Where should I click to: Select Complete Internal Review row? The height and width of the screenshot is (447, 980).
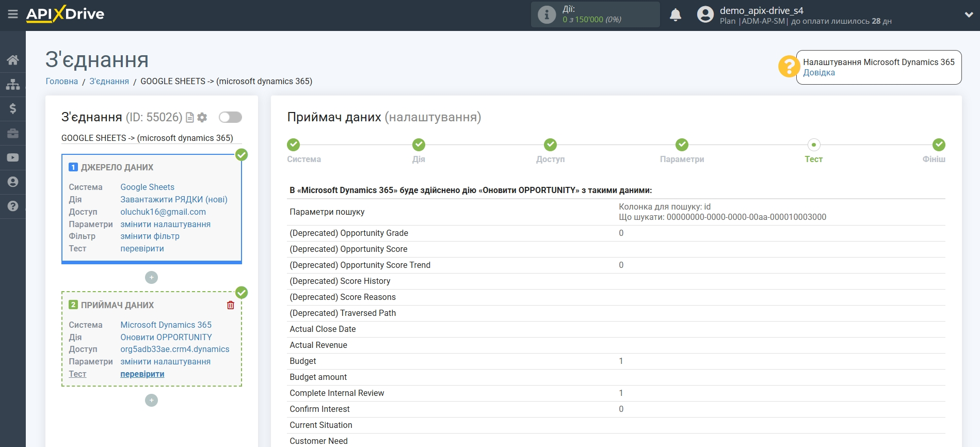pyautogui.click(x=616, y=393)
